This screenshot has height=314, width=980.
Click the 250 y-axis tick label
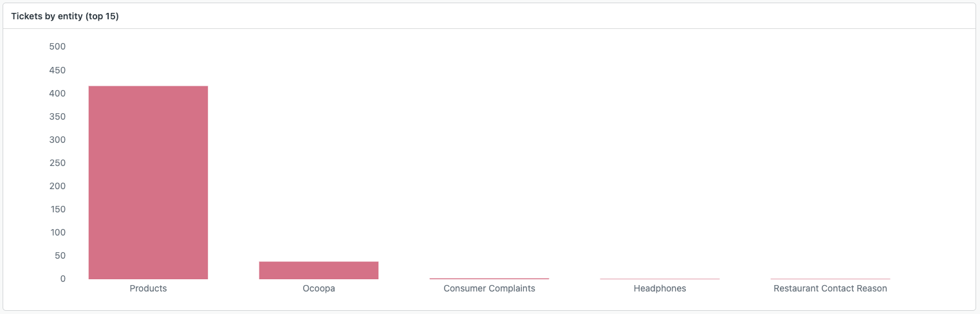(57, 163)
